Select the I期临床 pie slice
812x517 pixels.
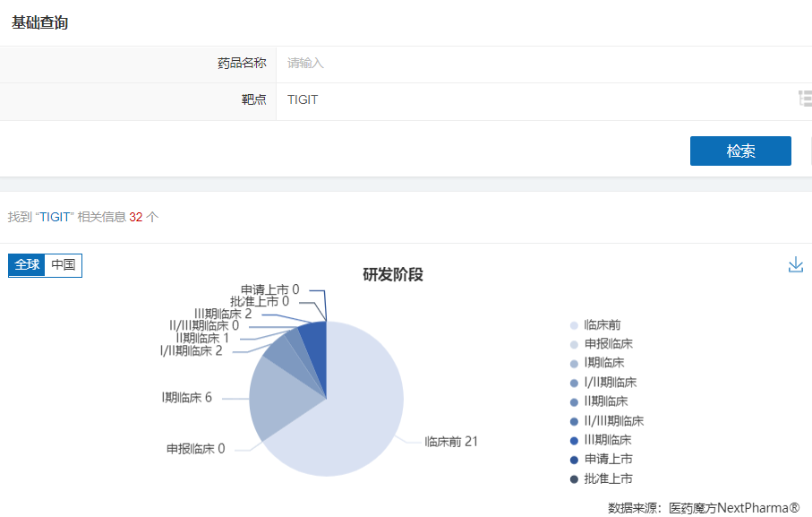(282, 399)
